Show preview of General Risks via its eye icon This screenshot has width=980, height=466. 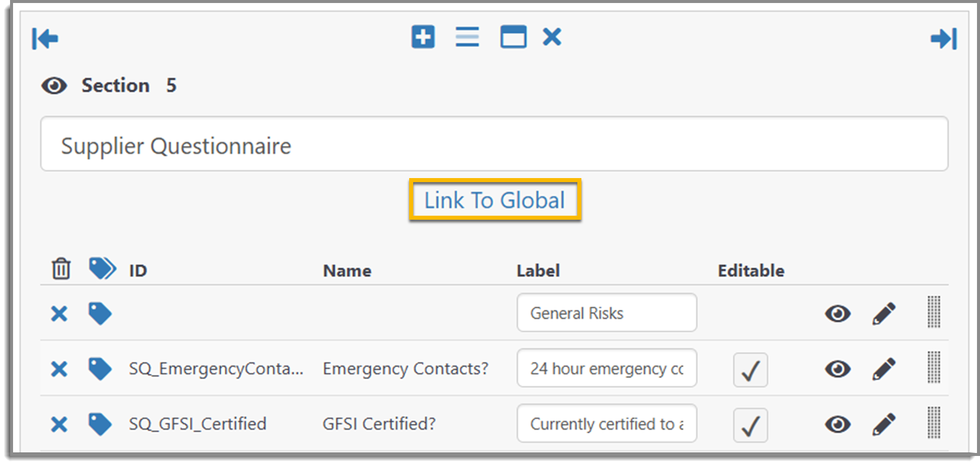coord(837,313)
